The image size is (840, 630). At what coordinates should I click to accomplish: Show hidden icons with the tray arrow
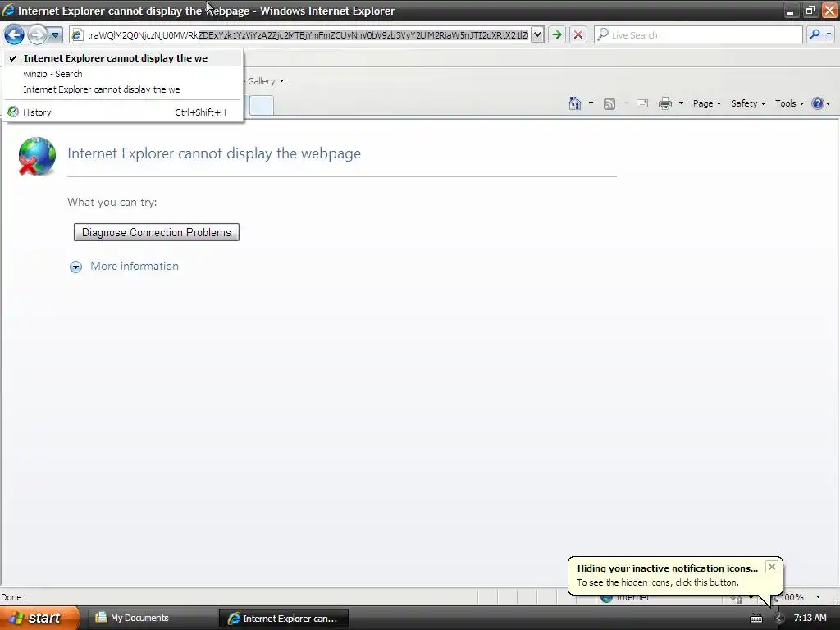pos(778,619)
